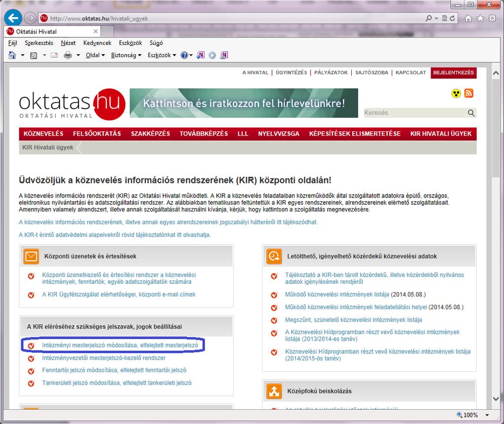The width and height of the screenshot is (504, 424).
Task: Click the page scrollbar up arrow
Action: 496,73
